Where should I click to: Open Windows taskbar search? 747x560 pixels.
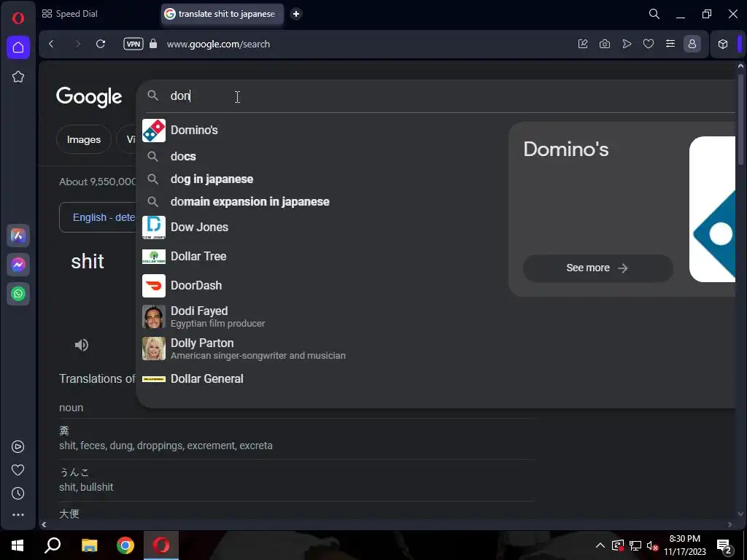[x=53, y=545]
